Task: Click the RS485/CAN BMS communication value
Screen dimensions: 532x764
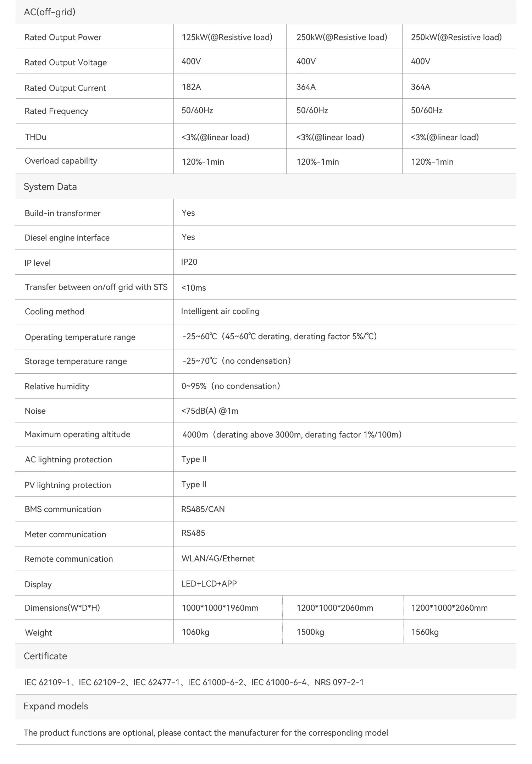Action: (x=203, y=509)
